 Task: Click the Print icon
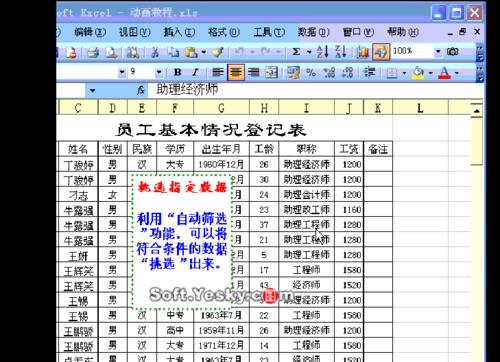pos(93,52)
